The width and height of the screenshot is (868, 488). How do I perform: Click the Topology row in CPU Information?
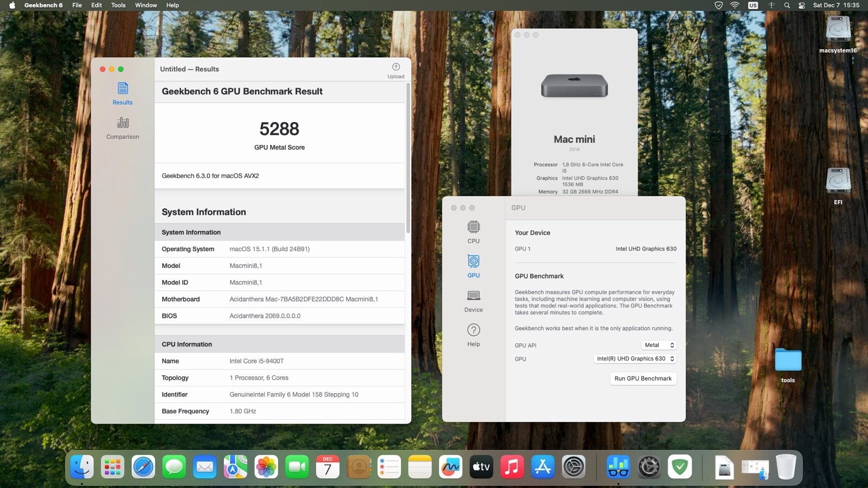coord(279,378)
